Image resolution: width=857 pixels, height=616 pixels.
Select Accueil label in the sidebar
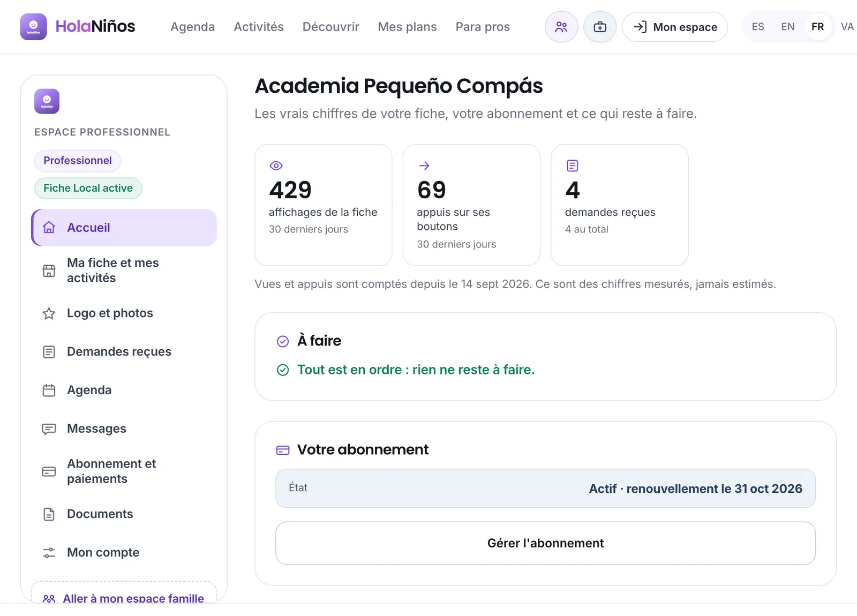click(x=88, y=228)
